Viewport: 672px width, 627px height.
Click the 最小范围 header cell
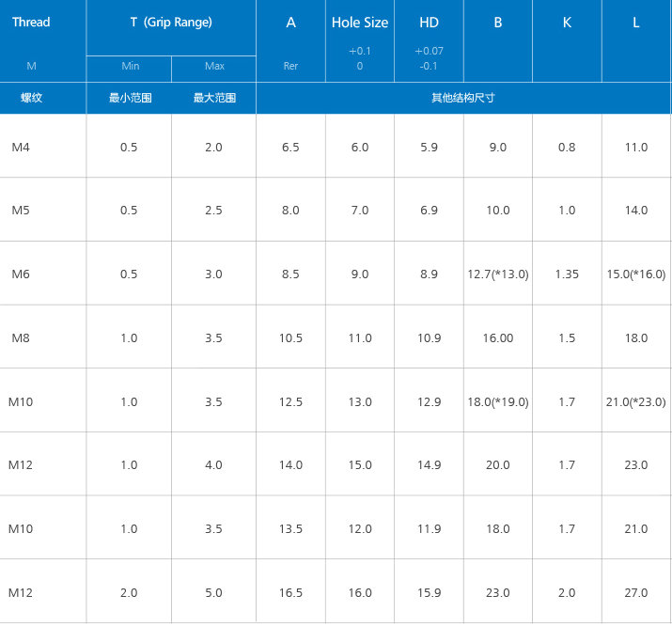pyautogui.click(x=131, y=98)
